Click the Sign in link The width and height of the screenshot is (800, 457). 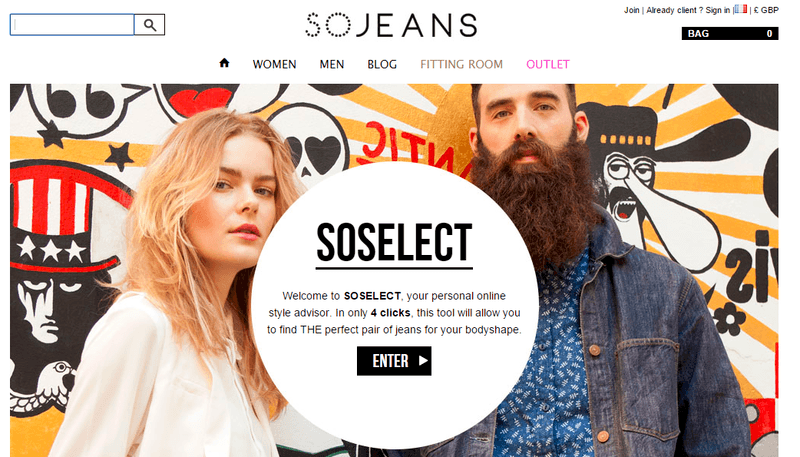pos(717,10)
